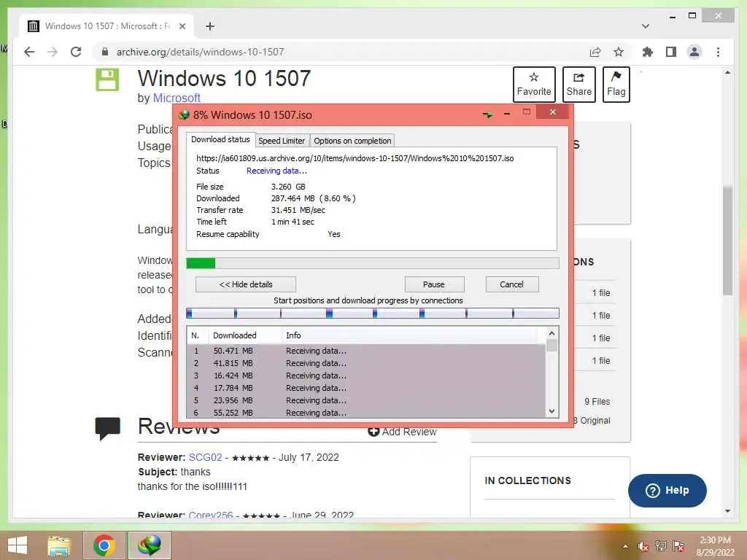Image resolution: width=747 pixels, height=560 pixels.
Task: Open Chrome profile avatar
Action: pos(694,52)
